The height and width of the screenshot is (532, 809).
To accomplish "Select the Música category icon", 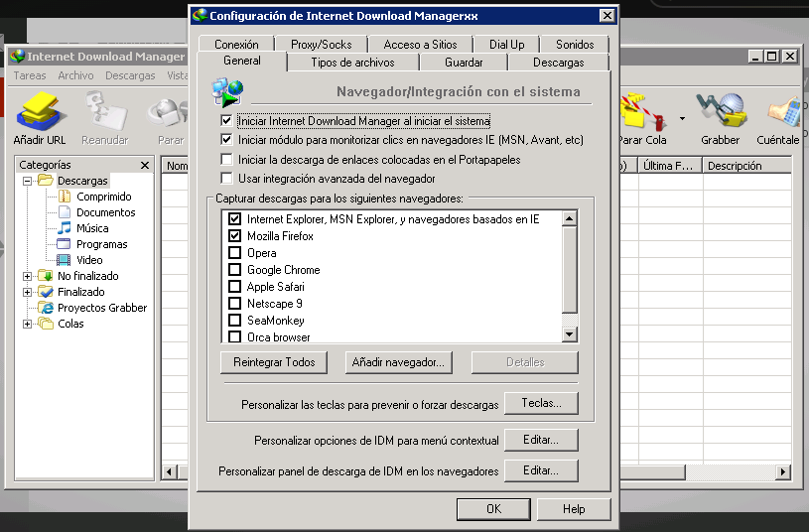I will [64, 228].
